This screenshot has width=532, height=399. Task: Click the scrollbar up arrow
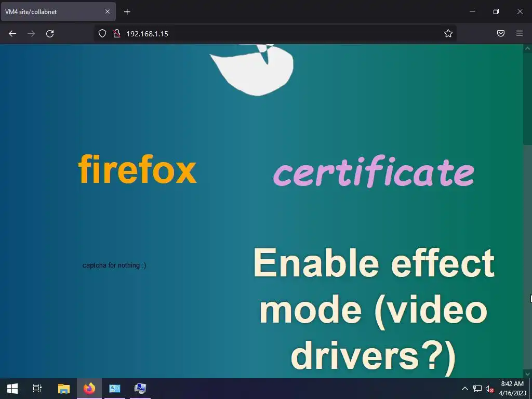(x=527, y=48)
